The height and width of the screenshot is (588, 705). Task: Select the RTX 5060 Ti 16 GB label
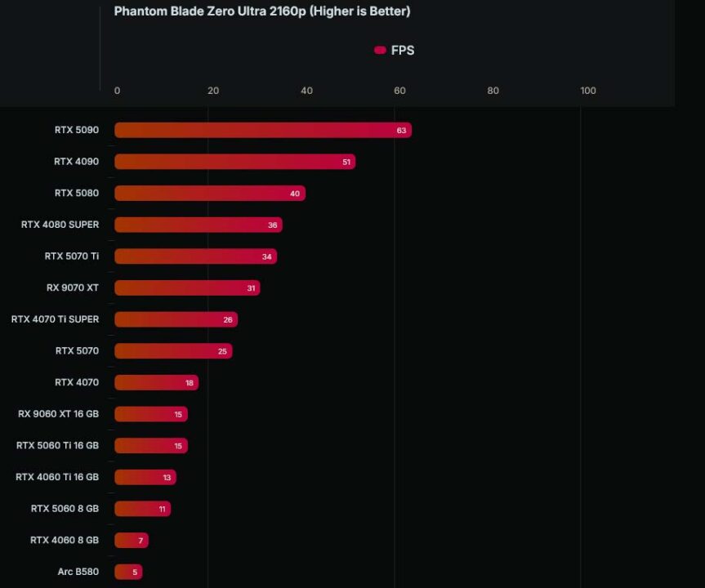click(57, 446)
